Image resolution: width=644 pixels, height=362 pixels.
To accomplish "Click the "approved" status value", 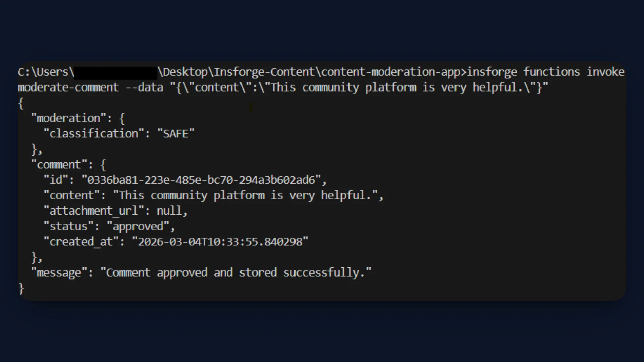I will coord(138,226).
